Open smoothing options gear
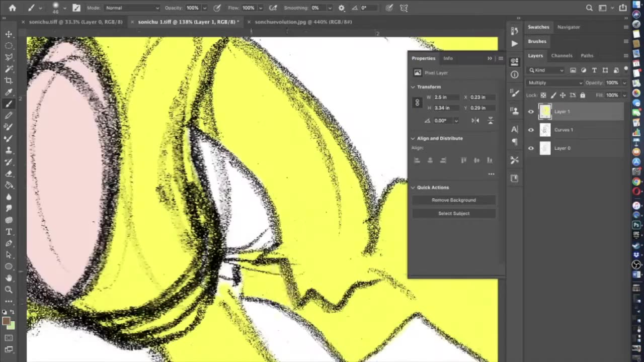The height and width of the screenshot is (362, 644). 341,8
